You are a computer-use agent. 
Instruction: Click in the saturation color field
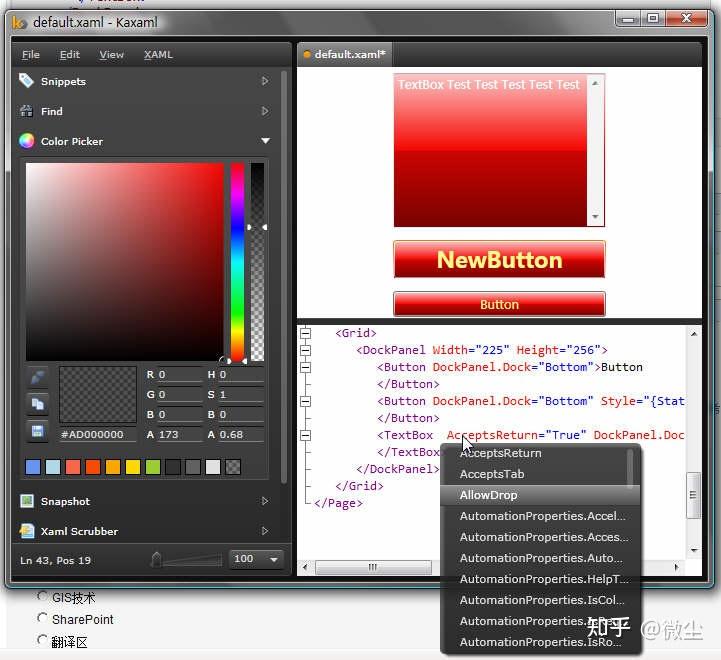click(125, 262)
